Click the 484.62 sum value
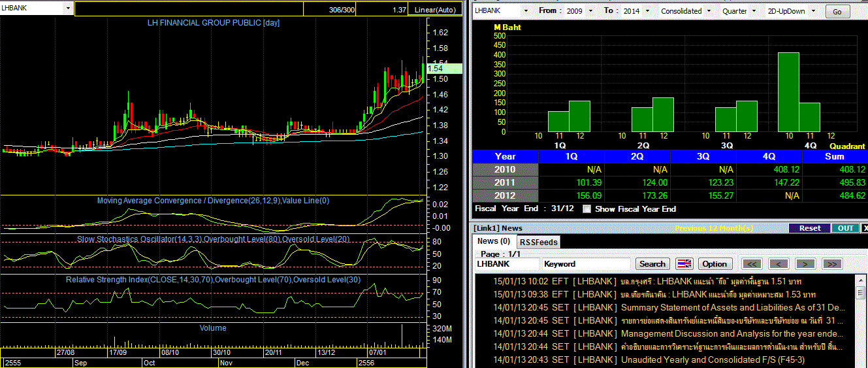This screenshot has width=868, height=368. 852,195
